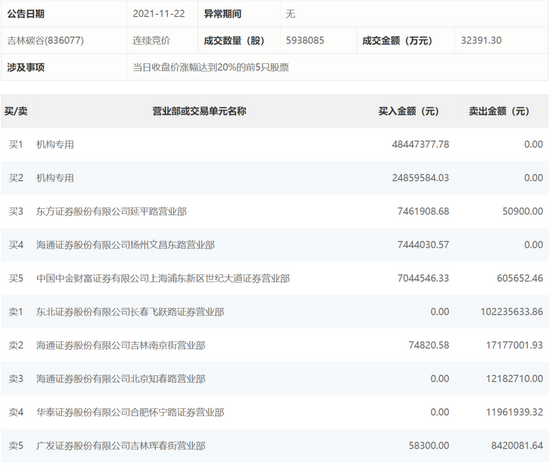
Task: Select the 买1 机构专用 row
Action: (x=275, y=144)
